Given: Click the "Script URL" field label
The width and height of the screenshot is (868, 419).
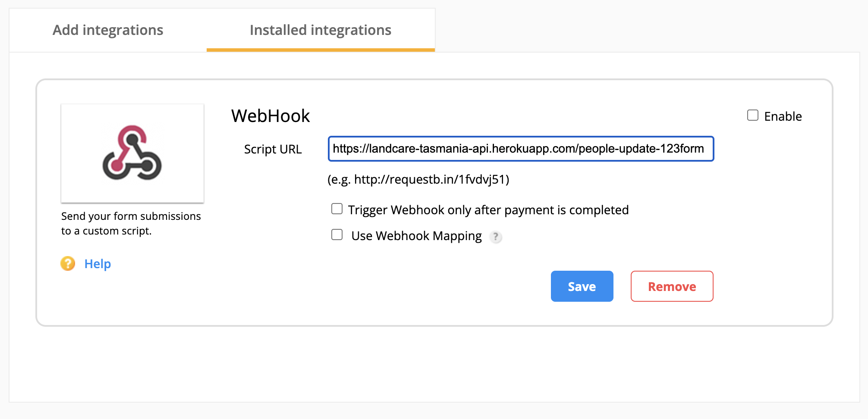Looking at the screenshot, I should 273,149.
